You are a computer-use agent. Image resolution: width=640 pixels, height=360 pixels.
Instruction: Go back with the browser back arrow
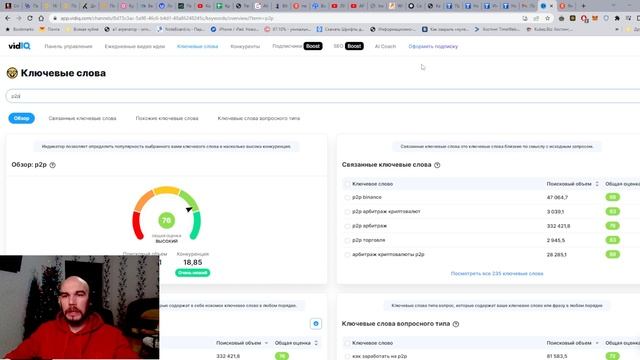(8, 18)
